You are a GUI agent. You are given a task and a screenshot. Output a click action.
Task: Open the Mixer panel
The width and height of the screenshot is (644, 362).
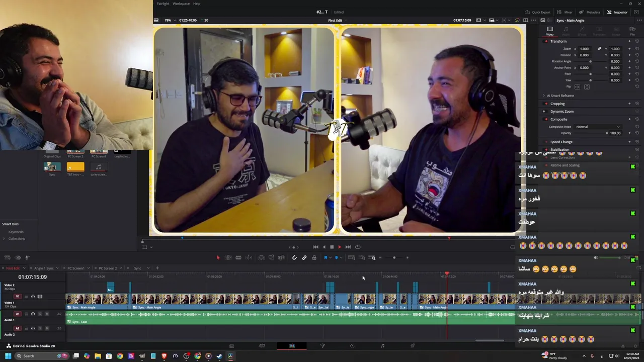pyautogui.click(x=565, y=12)
